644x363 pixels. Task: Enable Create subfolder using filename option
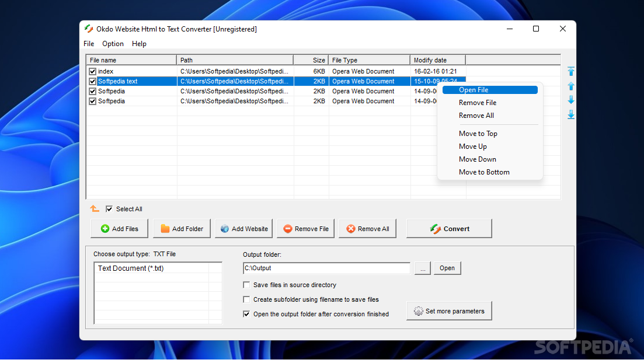[x=246, y=299]
